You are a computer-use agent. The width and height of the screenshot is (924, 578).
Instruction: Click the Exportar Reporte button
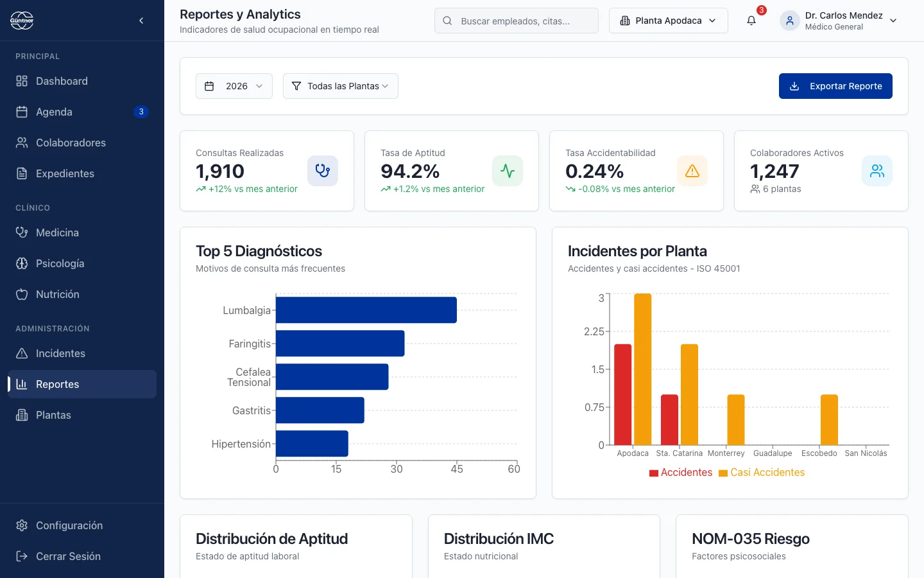tap(835, 86)
